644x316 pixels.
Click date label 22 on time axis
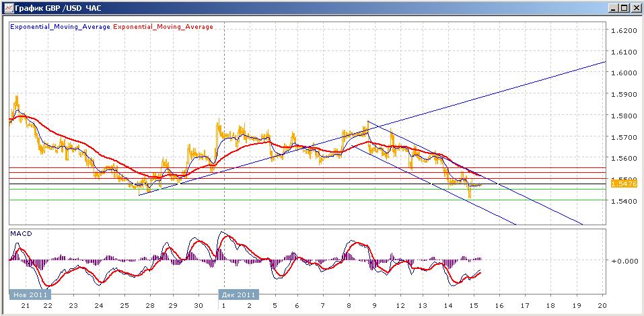48,306
